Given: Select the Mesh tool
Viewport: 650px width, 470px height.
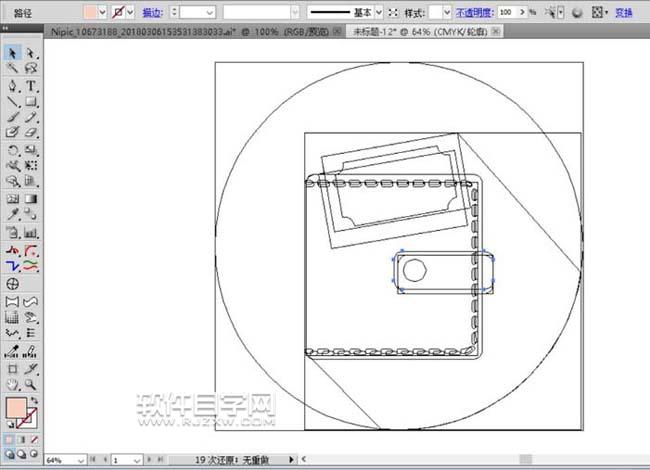Looking at the screenshot, I should 12,199.
